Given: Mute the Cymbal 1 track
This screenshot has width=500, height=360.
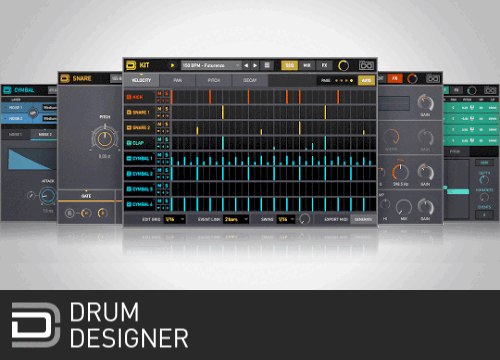Looking at the screenshot, I should click(x=159, y=155).
